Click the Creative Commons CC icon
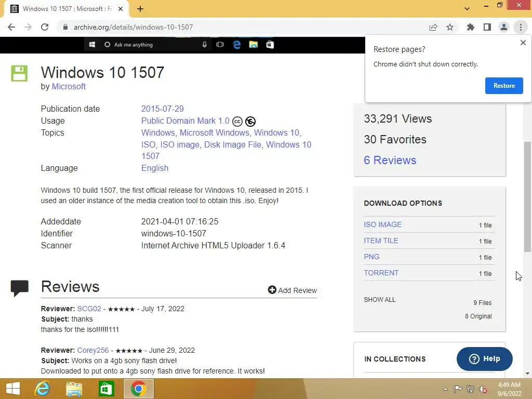 coord(237,122)
